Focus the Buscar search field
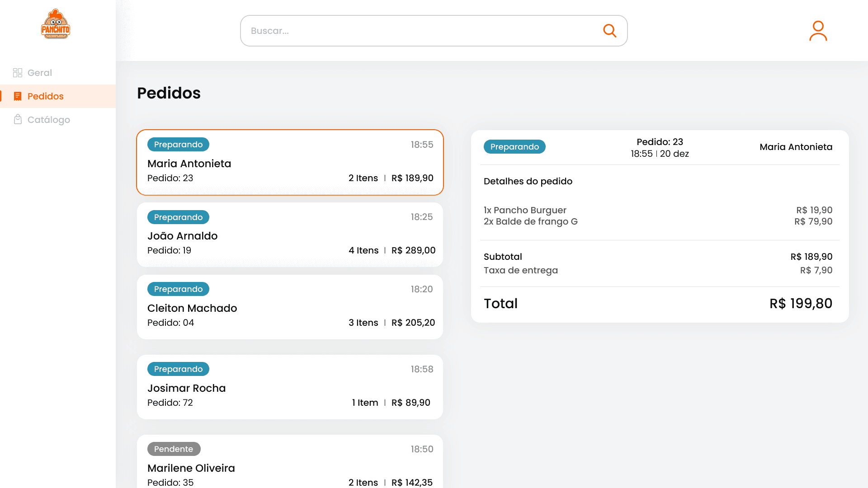This screenshot has width=868, height=488. click(420, 31)
